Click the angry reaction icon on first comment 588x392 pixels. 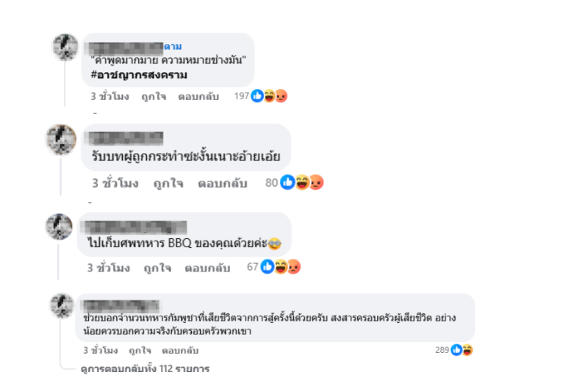coord(282,96)
